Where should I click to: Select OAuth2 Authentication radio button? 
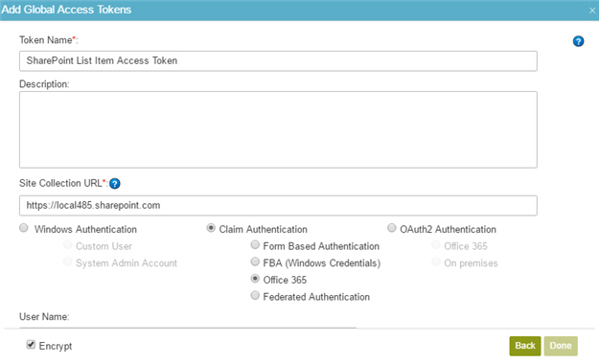point(392,228)
